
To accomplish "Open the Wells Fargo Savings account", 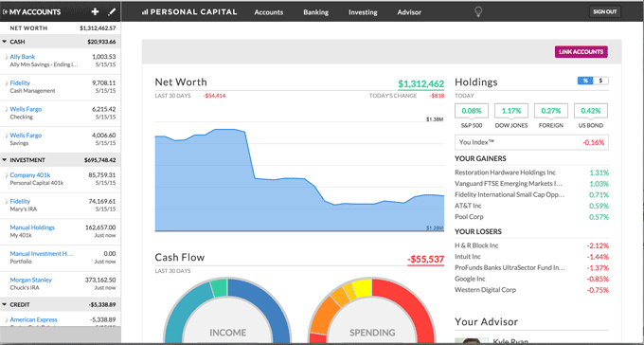I will click(26, 136).
